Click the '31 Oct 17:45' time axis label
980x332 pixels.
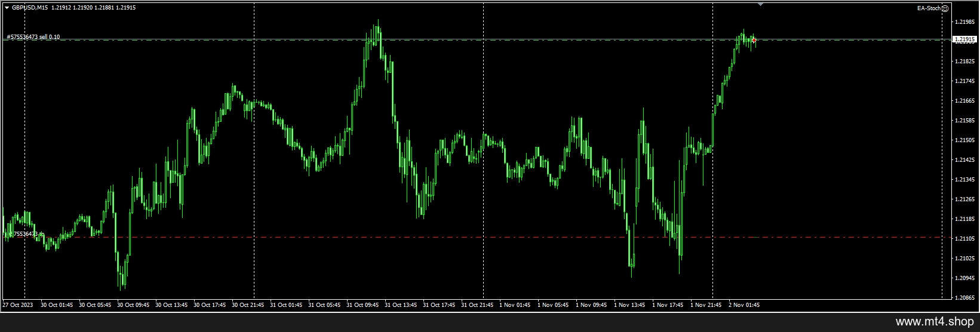[439, 305]
